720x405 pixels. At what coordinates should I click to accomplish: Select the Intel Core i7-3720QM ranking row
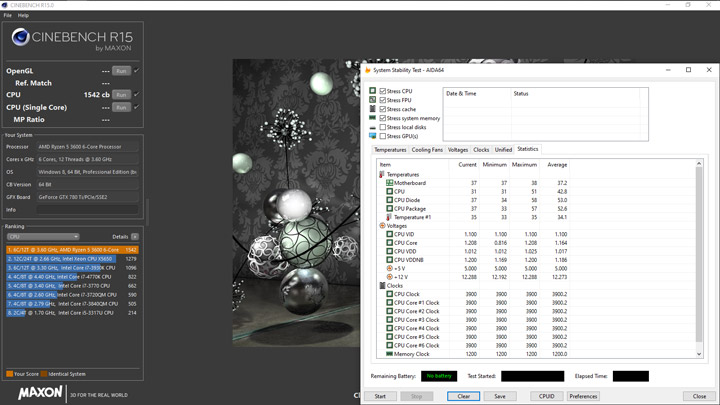click(72, 295)
